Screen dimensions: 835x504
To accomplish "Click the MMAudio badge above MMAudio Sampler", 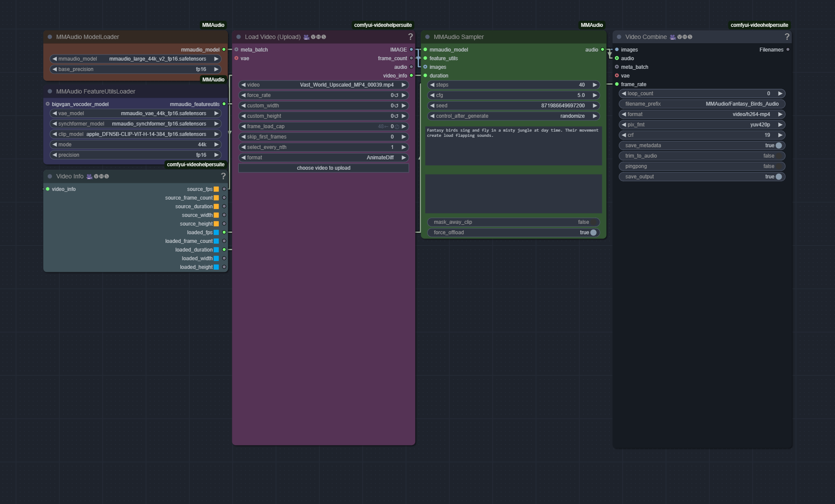I will 591,25.
